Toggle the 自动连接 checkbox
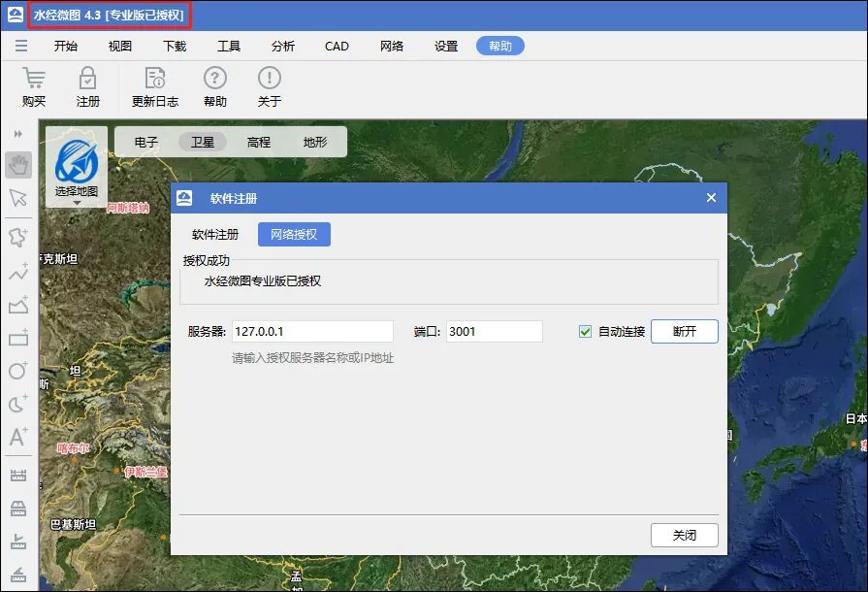Image resolution: width=868 pixels, height=592 pixels. [585, 331]
